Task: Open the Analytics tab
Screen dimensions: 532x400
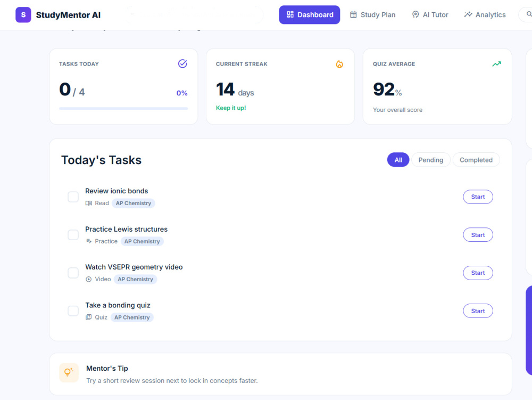Action: click(x=485, y=14)
